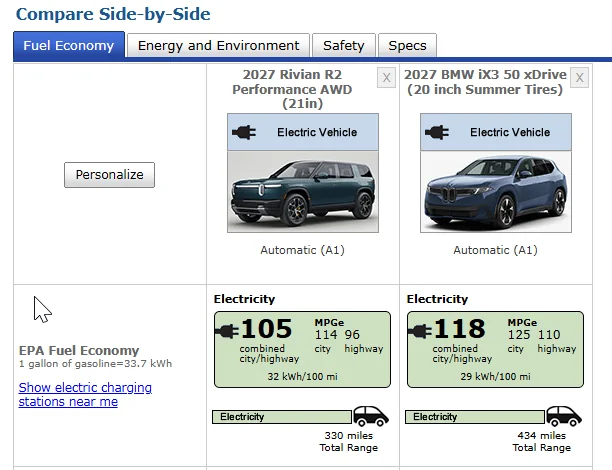Screen dimensions: 612x470
Task: Click the 32 kWh/100 mi text
Action: tap(302, 377)
